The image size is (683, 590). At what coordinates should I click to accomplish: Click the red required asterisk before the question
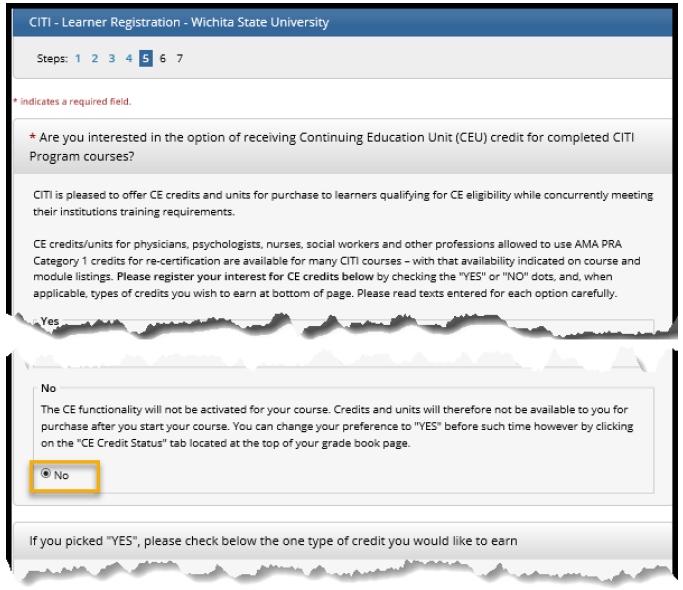(33, 137)
